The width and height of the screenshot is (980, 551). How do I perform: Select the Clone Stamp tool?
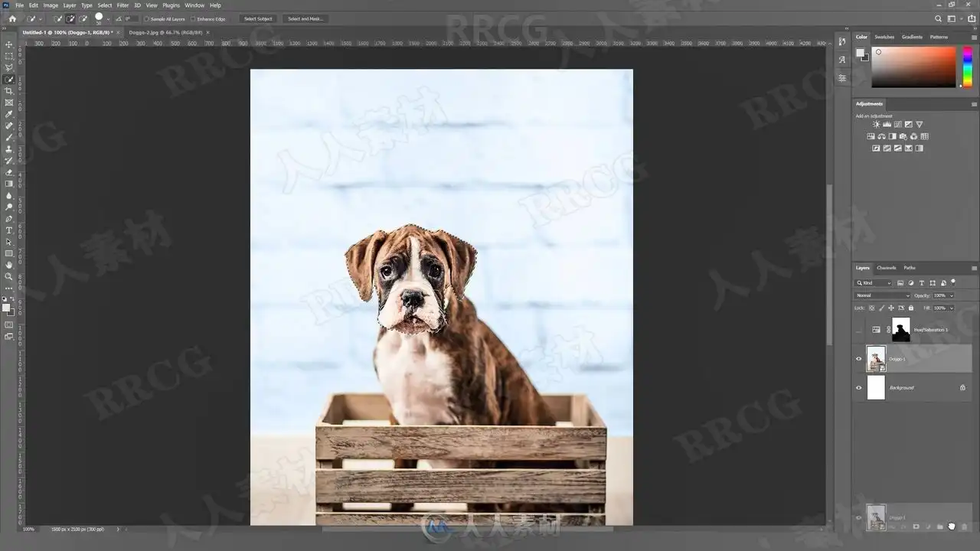(x=9, y=149)
